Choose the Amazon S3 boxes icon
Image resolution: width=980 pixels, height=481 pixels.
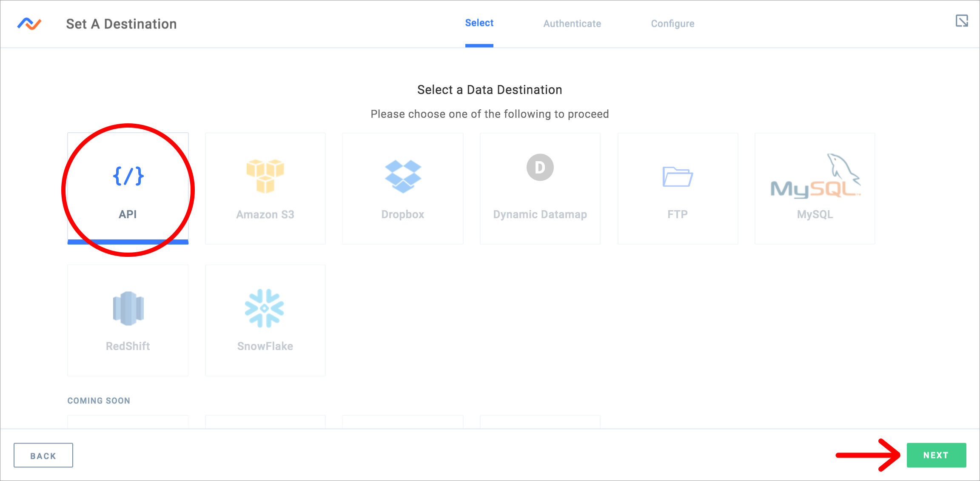tap(265, 176)
